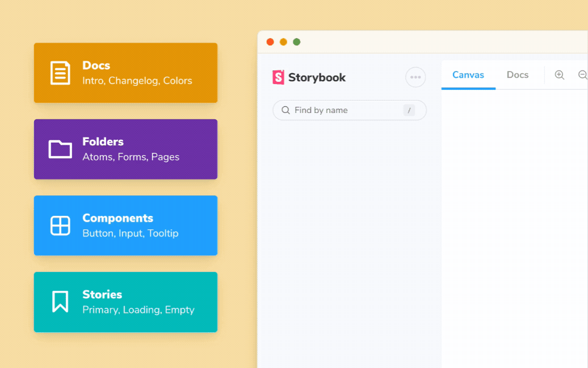Click the green traffic light button
Viewport: 588px width, 368px height.
(x=297, y=41)
